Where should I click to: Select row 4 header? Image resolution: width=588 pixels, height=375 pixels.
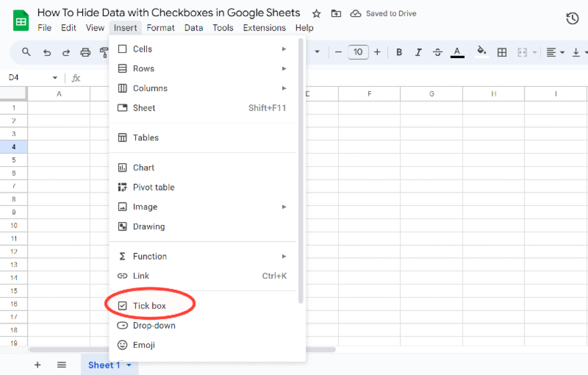[14, 147]
